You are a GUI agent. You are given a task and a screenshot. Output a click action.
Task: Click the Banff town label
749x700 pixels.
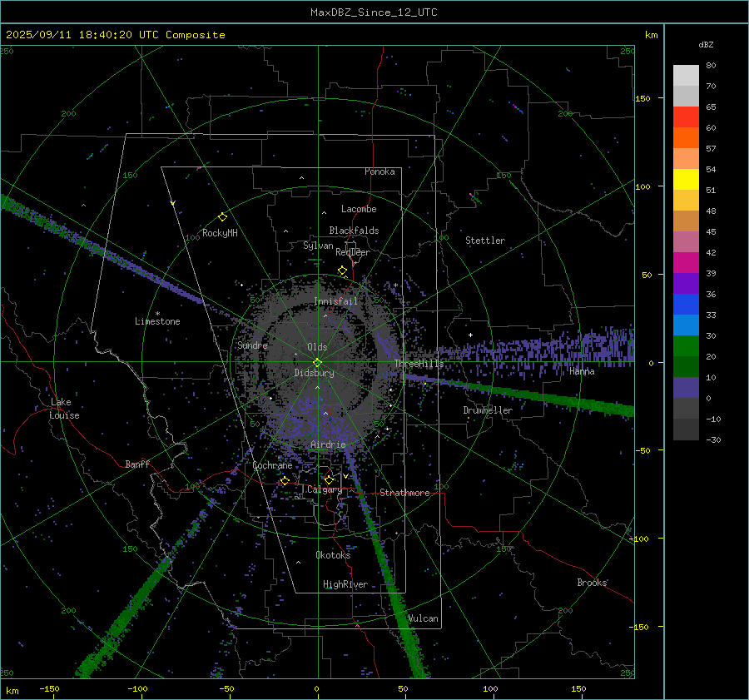pos(137,464)
